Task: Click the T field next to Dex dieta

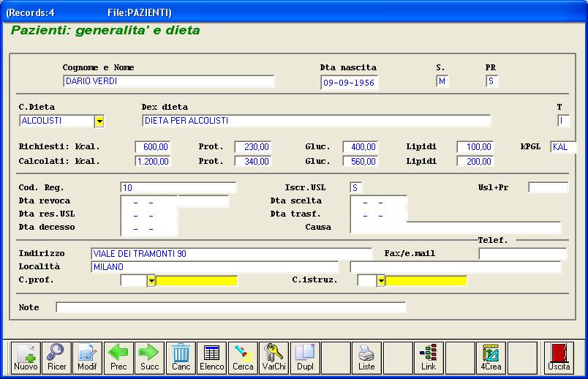Action: [564, 121]
